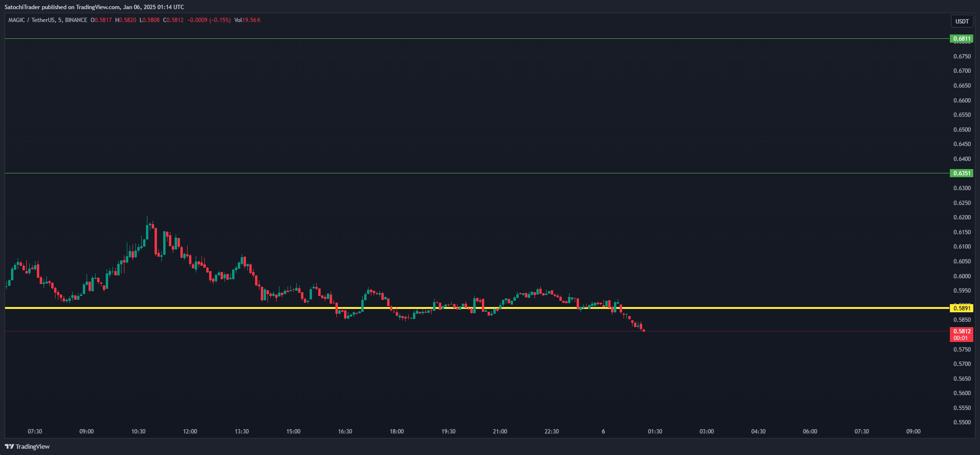Screen dimensions: 980x455
Task: Click the day 6 date axis label
Action: 603,432
